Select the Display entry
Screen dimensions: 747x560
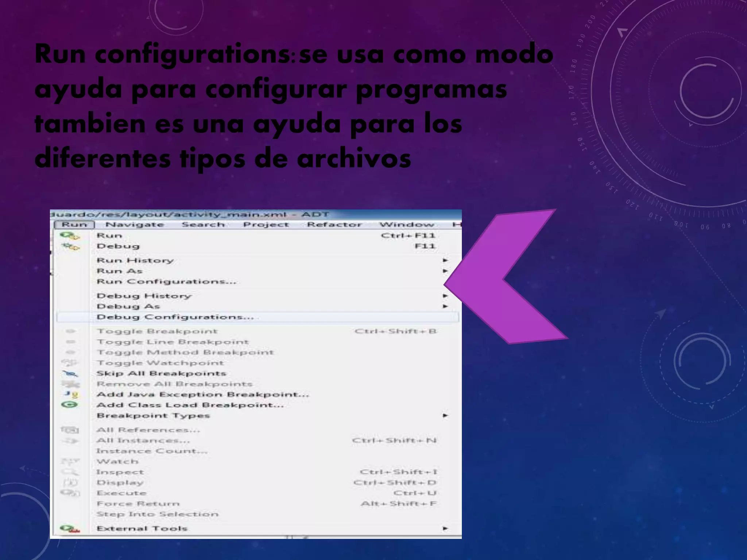[x=257, y=483]
